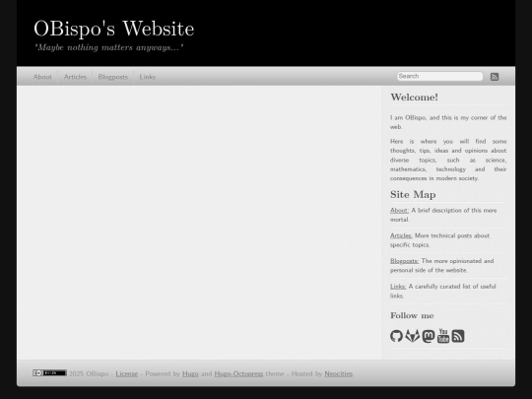The width and height of the screenshot is (532, 399).
Task: Follow the Blogposts link in Site Map
Action: click(x=405, y=261)
